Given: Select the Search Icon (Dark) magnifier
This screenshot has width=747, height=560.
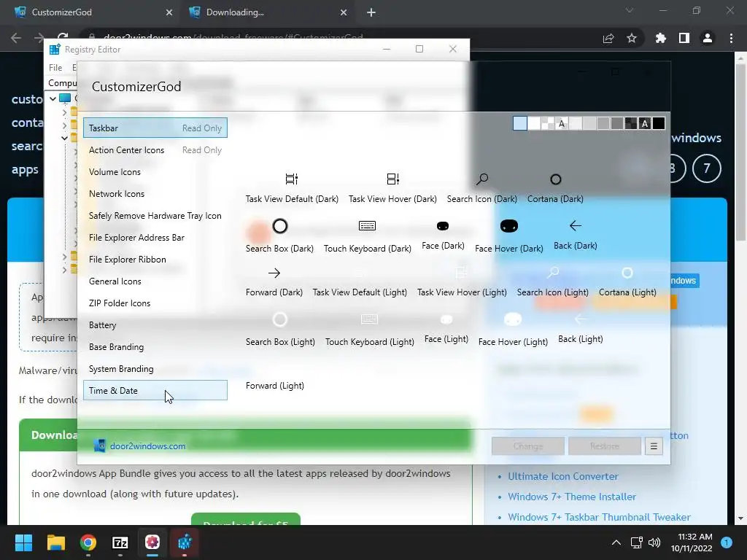Looking at the screenshot, I should coord(482,179).
